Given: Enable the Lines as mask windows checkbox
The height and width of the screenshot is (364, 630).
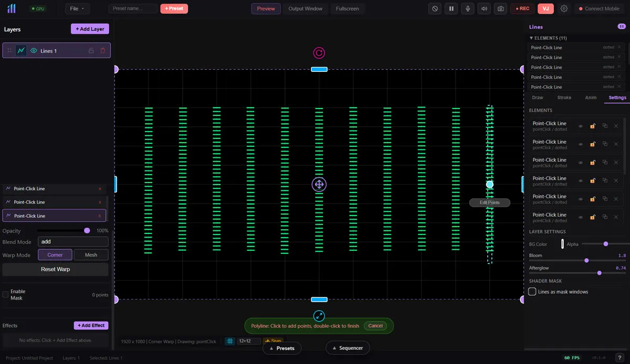Looking at the screenshot, I should point(532,292).
